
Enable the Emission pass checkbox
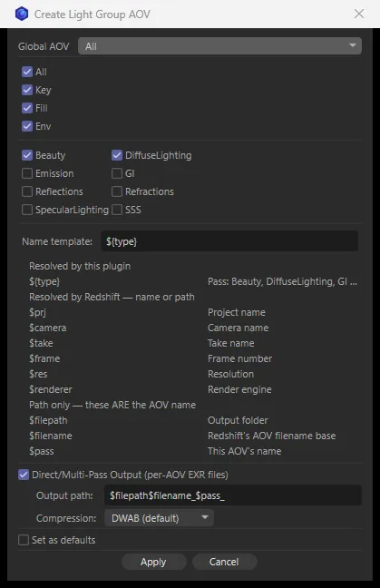coord(27,173)
